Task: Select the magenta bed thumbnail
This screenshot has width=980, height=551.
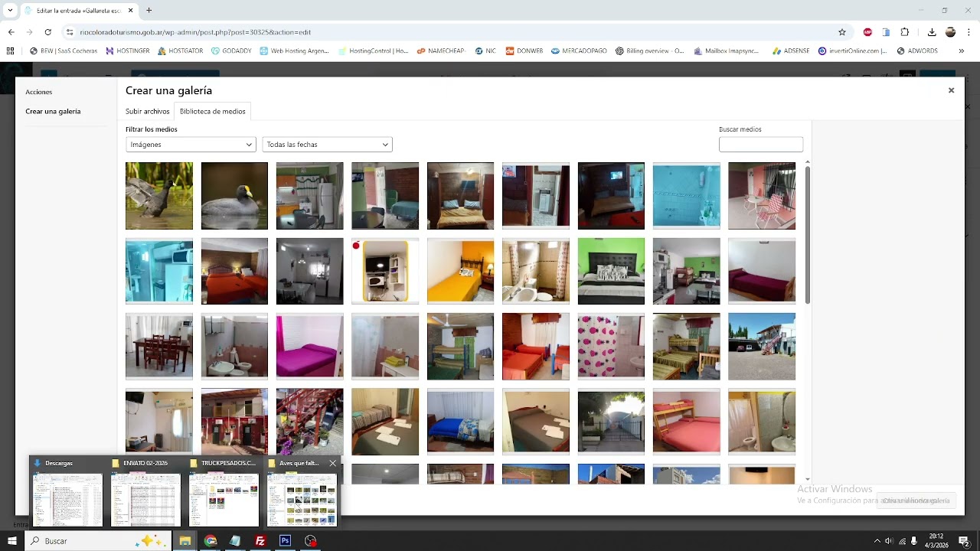Action: coord(310,347)
